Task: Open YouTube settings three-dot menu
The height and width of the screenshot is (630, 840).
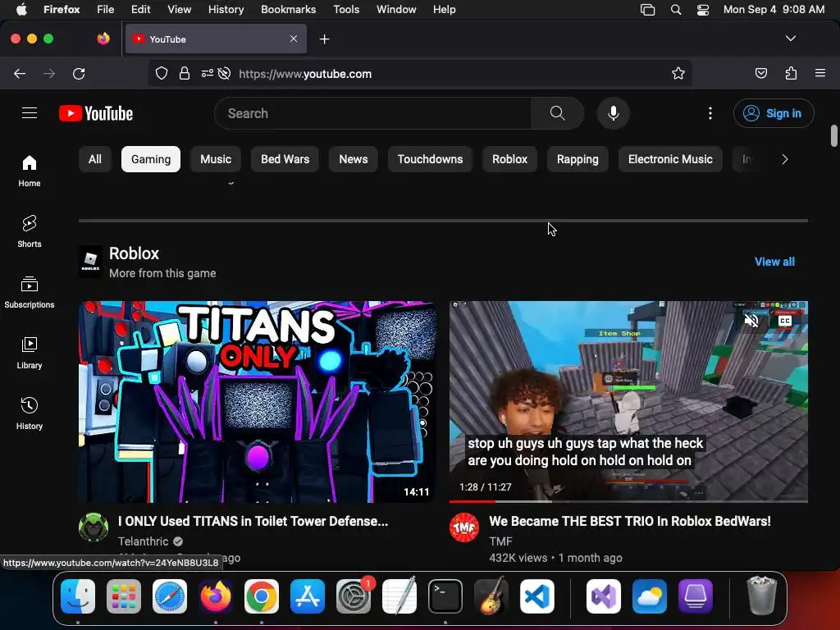Action: [x=710, y=113]
